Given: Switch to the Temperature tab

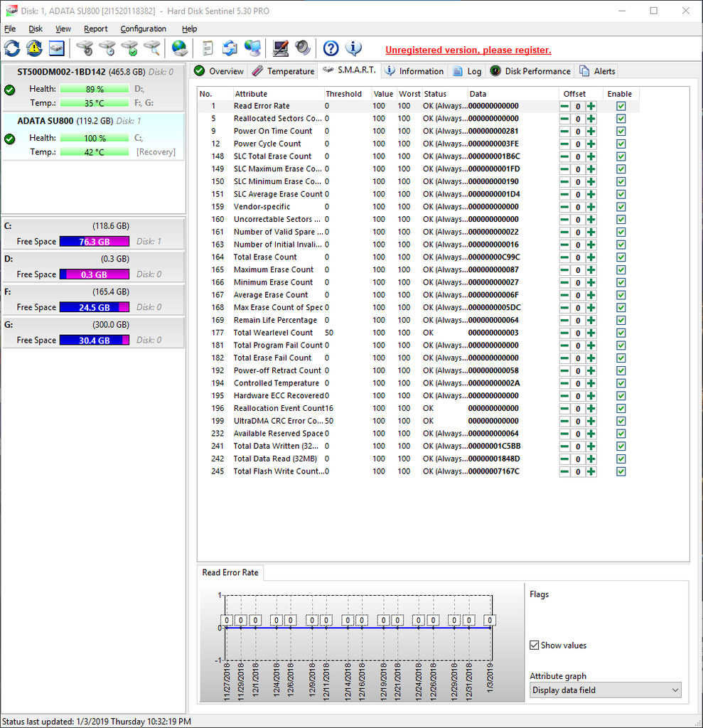Looking at the screenshot, I should [x=283, y=71].
